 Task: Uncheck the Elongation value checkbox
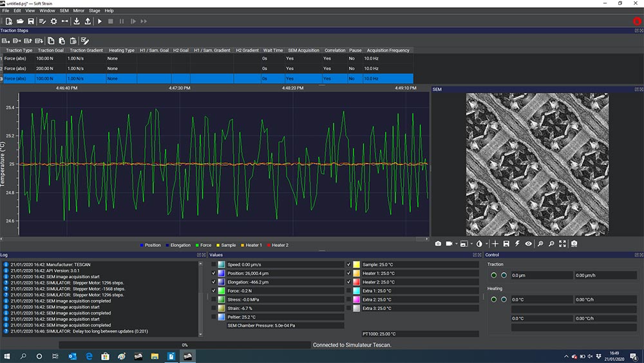coord(214,282)
